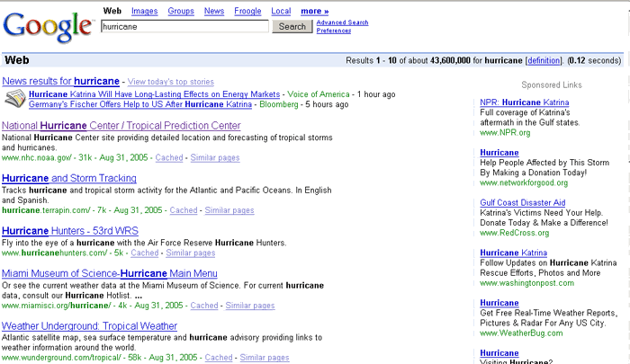Click the '43,600,000' results count text

tap(450, 60)
